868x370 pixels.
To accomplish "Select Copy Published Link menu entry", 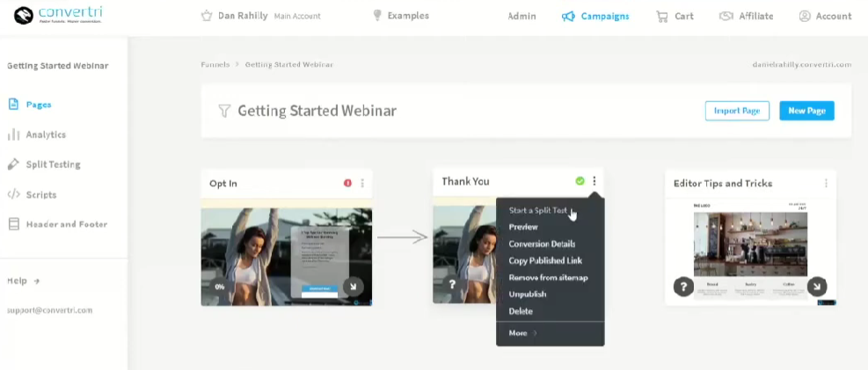I will 545,261.
